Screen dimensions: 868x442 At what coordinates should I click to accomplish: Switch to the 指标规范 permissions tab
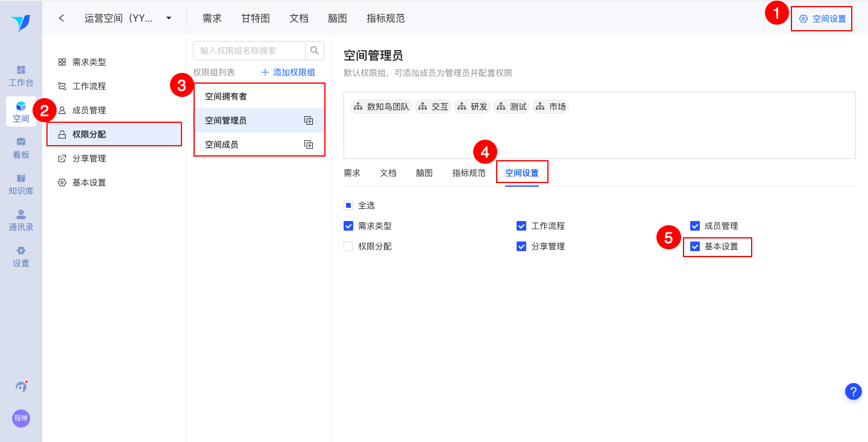coord(469,173)
